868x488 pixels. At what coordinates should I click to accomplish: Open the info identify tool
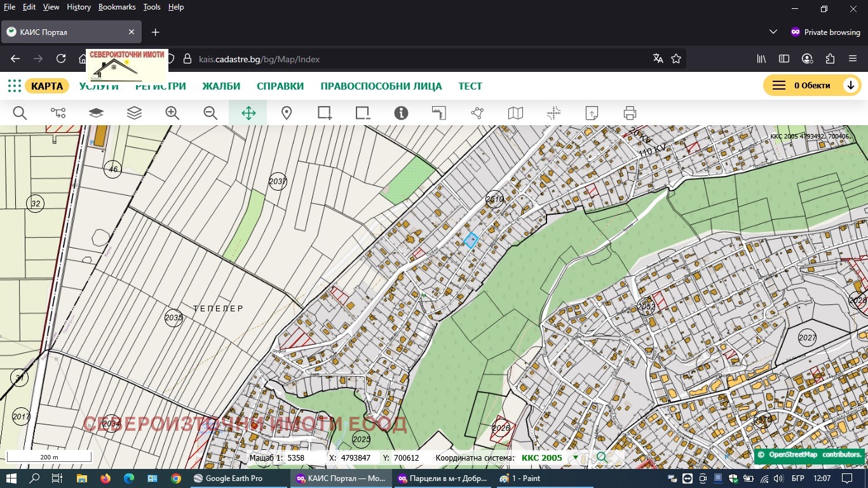[401, 113]
